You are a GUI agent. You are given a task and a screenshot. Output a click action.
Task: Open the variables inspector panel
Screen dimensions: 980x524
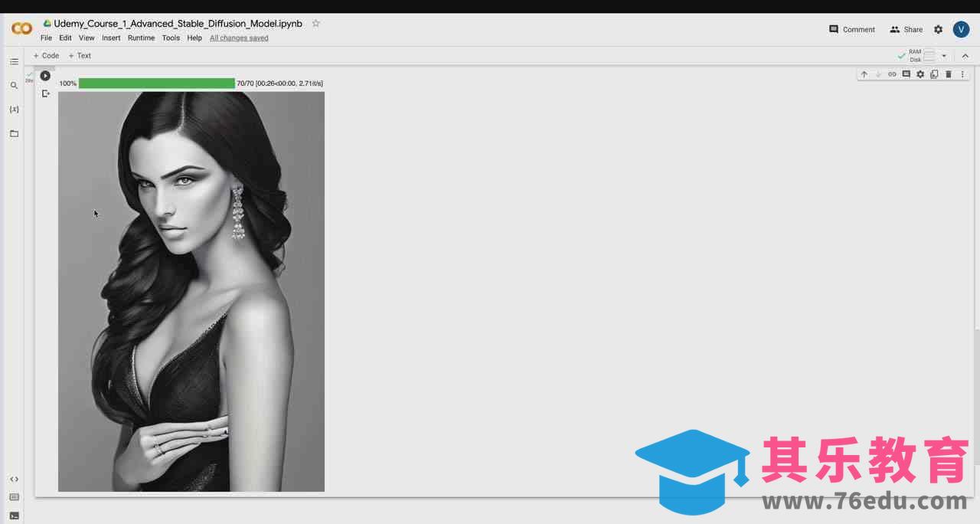pyautogui.click(x=14, y=110)
